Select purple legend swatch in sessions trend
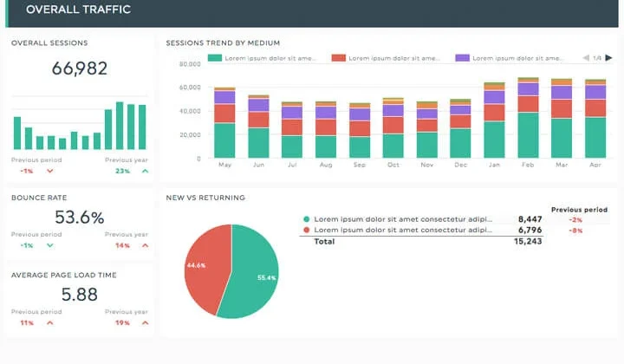This screenshot has height=364, width=624. (x=463, y=58)
